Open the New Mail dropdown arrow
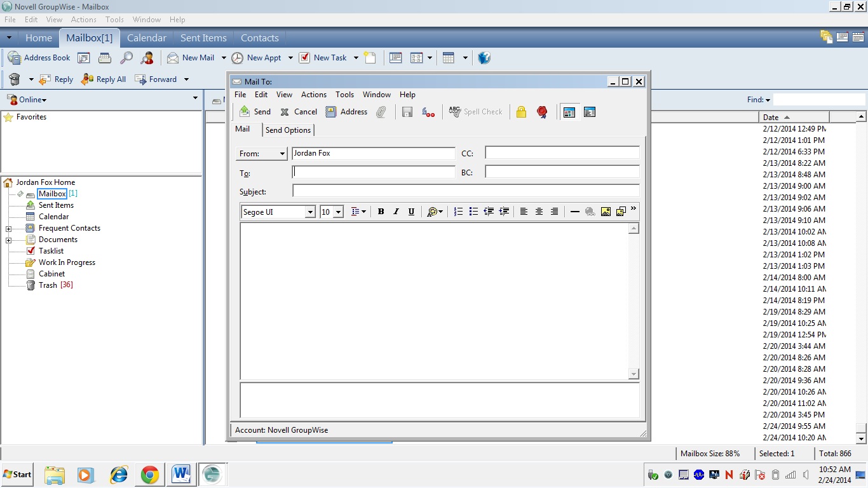This screenshot has height=488, width=868. click(x=224, y=58)
